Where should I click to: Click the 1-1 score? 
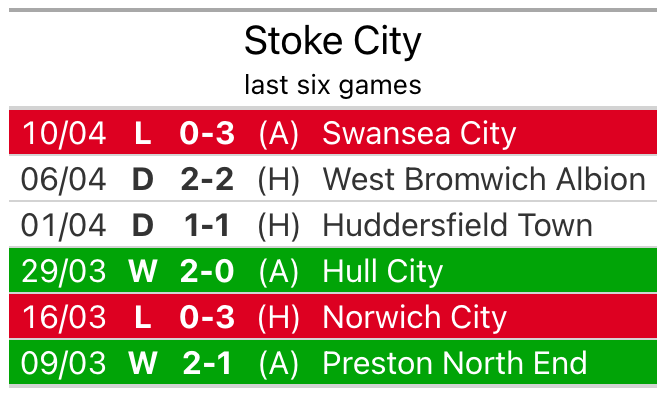click(207, 225)
